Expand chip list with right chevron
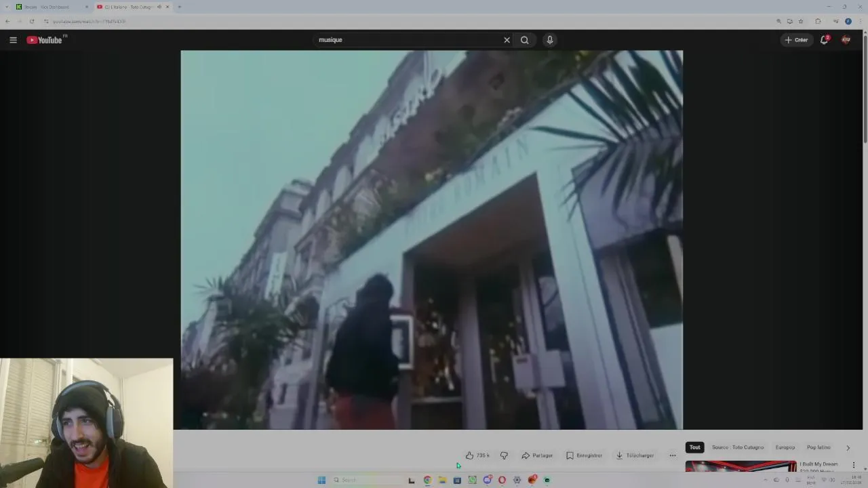The image size is (868, 488). [848, 447]
